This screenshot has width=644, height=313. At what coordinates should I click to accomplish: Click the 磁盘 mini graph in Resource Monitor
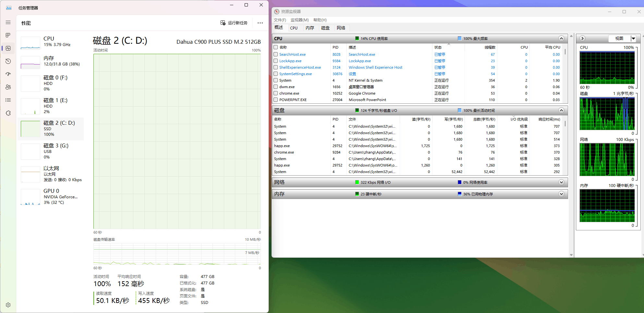click(x=607, y=114)
